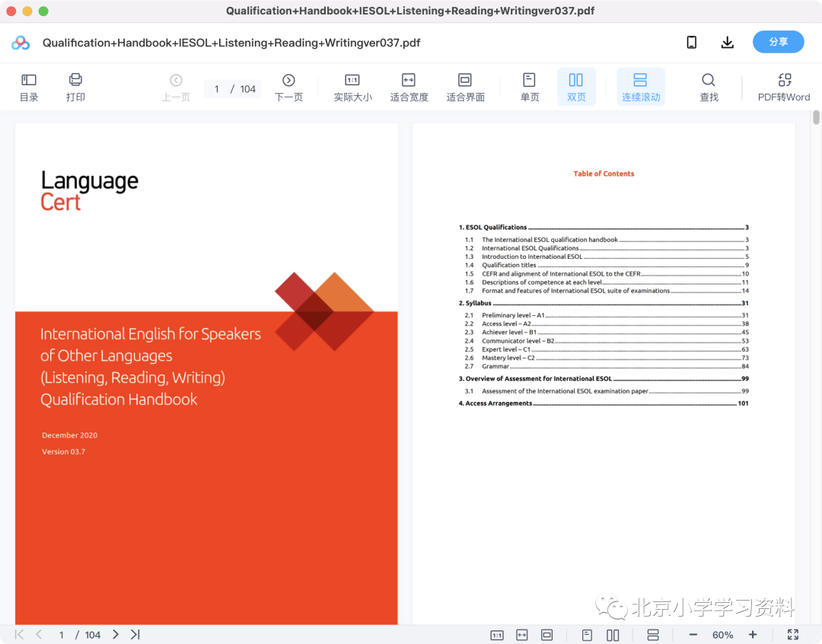The width and height of the screenshot is (822, 644).
Task: Click the mobile device icon in header
Action: [691, 42]
